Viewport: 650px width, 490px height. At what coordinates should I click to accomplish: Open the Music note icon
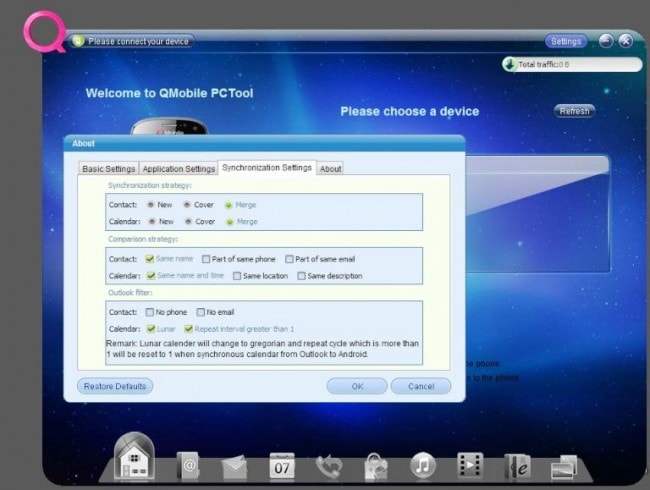422,466
